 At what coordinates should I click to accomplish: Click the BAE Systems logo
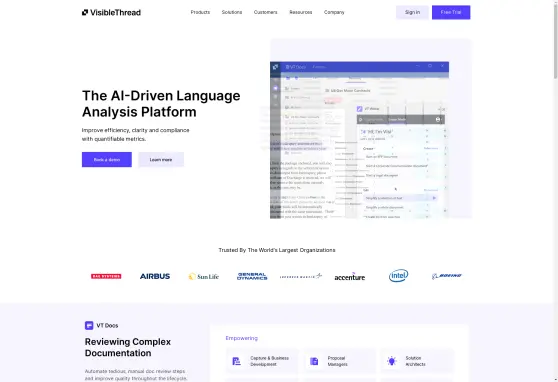106,276
